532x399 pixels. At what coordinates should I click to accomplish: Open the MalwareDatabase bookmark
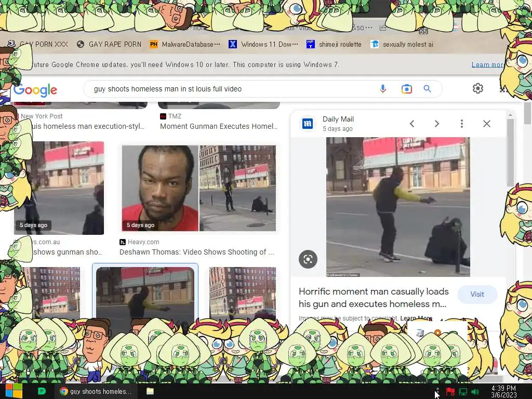tap(185, 44)
